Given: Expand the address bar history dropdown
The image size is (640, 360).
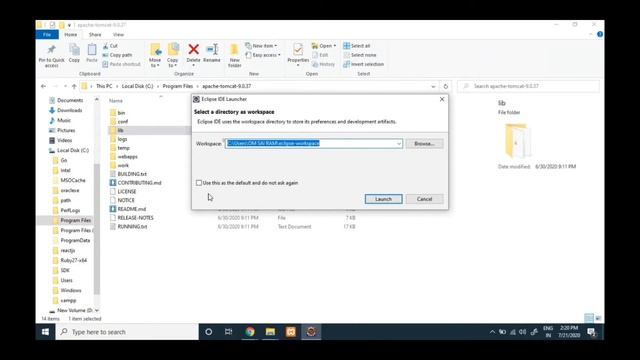Looking at the screenshot, I should (433, 87).
